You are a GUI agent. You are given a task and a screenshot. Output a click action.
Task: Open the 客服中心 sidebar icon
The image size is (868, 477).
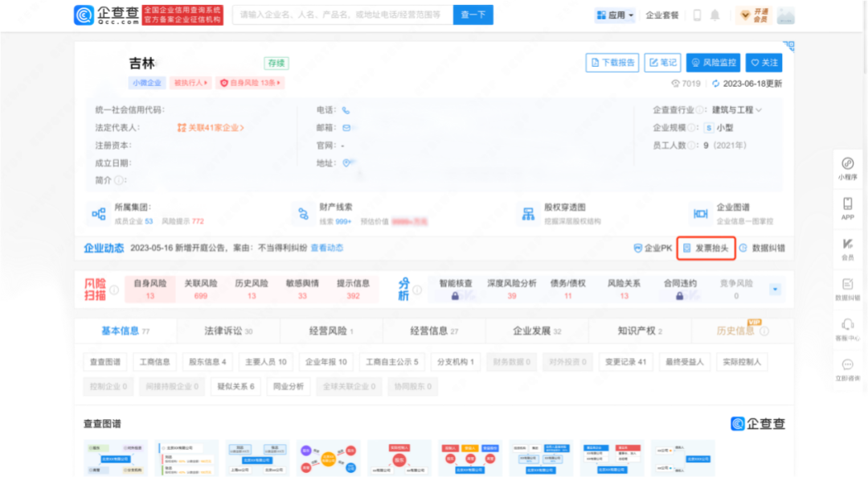pyautogui.click(x=848, y=330)
